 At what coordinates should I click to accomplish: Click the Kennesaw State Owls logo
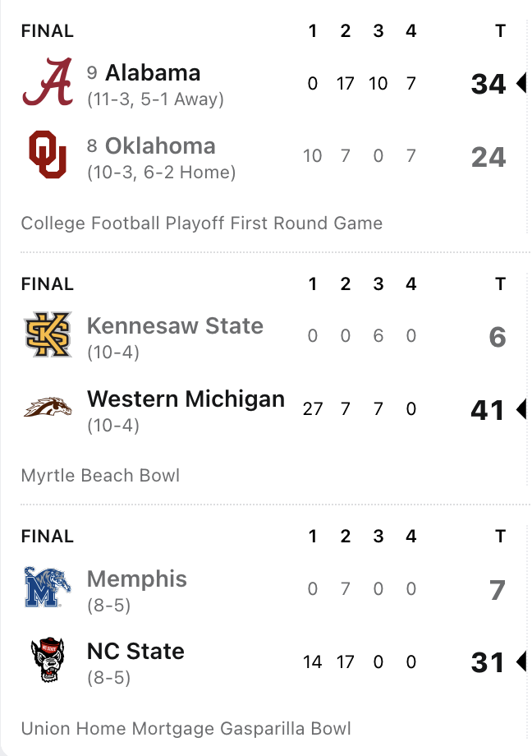pos(48,335)
